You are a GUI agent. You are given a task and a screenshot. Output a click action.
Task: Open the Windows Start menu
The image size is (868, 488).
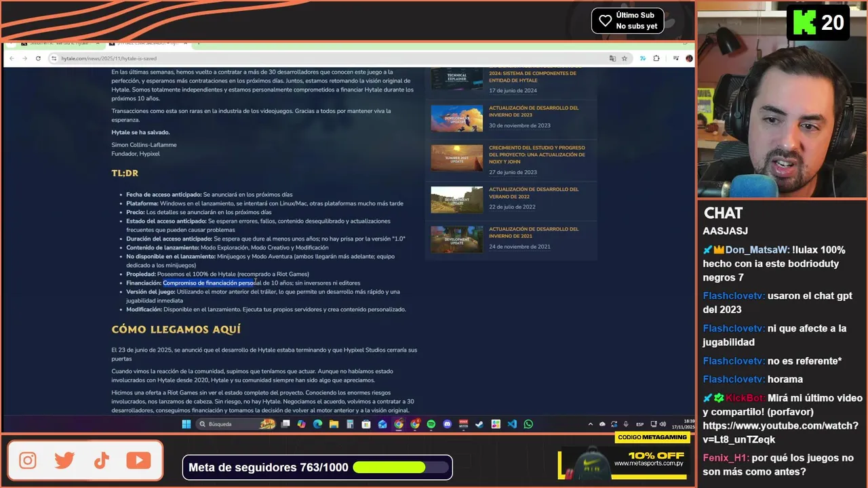click(x=186, y=424)
